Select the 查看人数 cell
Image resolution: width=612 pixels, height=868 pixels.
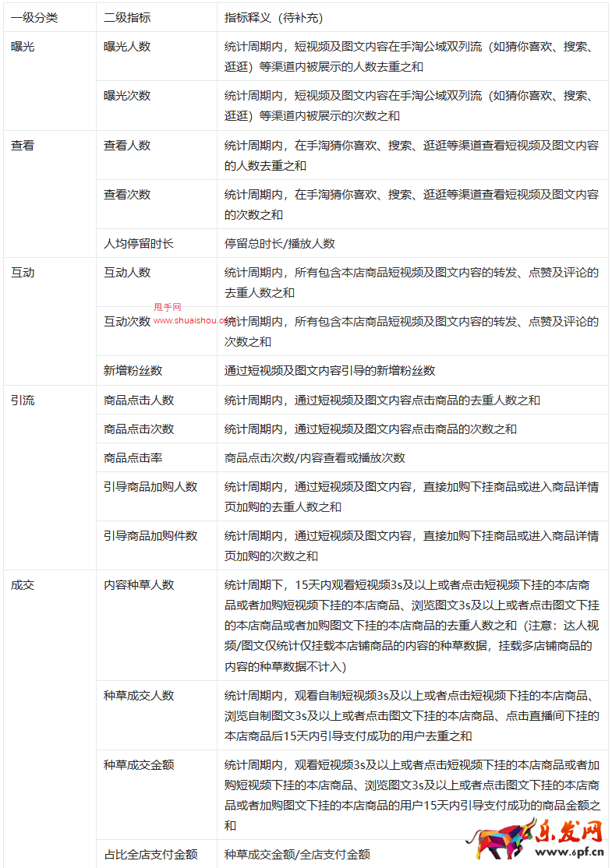point(157,155)
